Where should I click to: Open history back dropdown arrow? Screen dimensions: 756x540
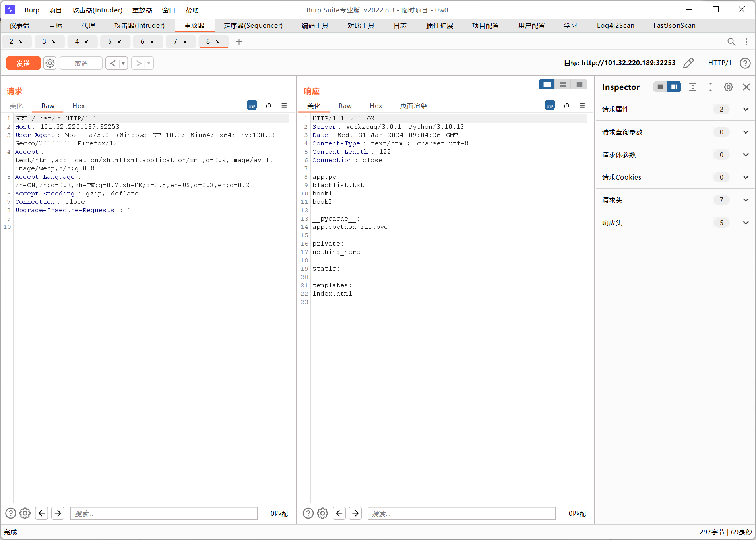click(123, 63)
